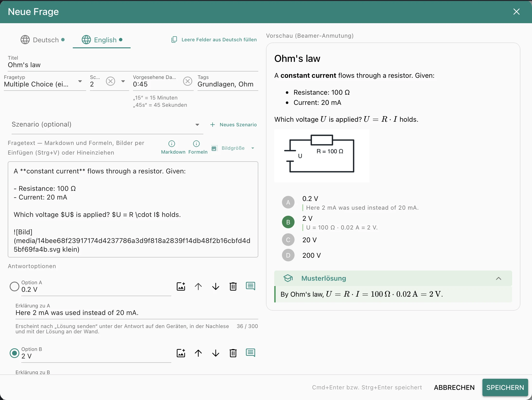Toggle explanation field for Option B

(x=251, y=353)
